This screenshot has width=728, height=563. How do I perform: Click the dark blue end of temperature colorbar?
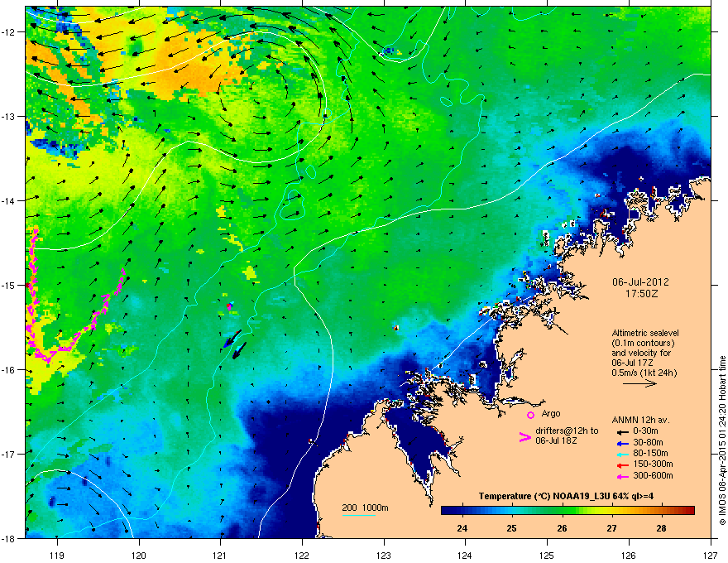coord(448,511)
